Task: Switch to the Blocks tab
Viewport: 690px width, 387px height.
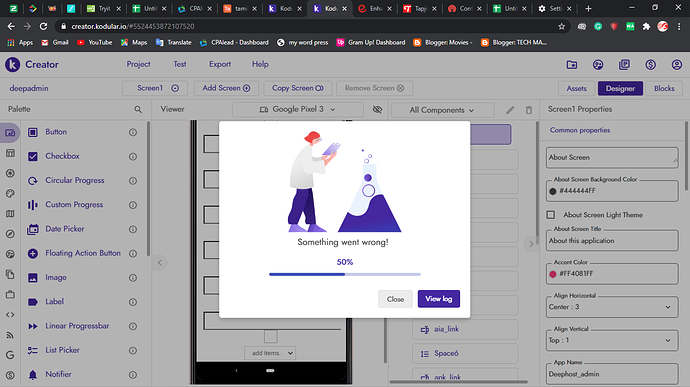Action: pos(664,88)
